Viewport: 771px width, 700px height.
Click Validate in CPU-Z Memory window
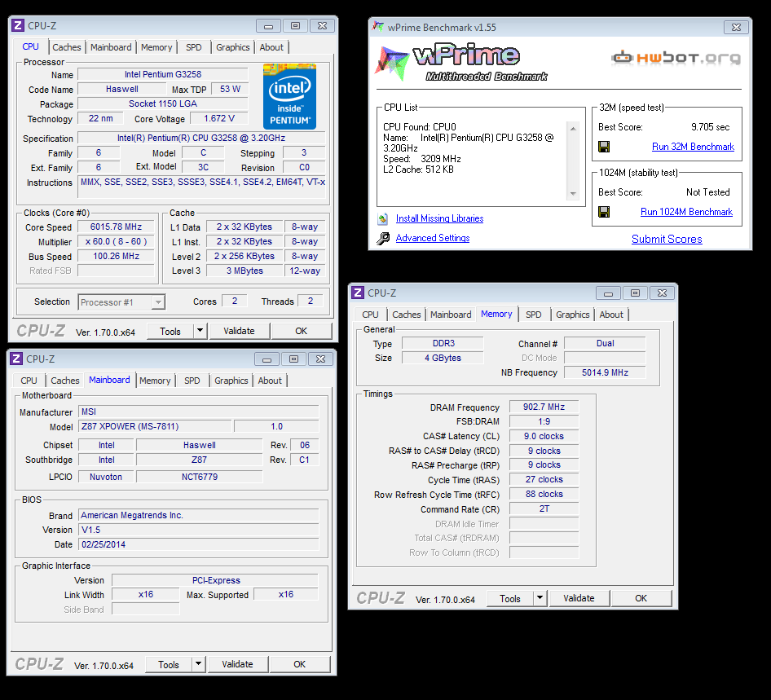(x=579, y=598)
